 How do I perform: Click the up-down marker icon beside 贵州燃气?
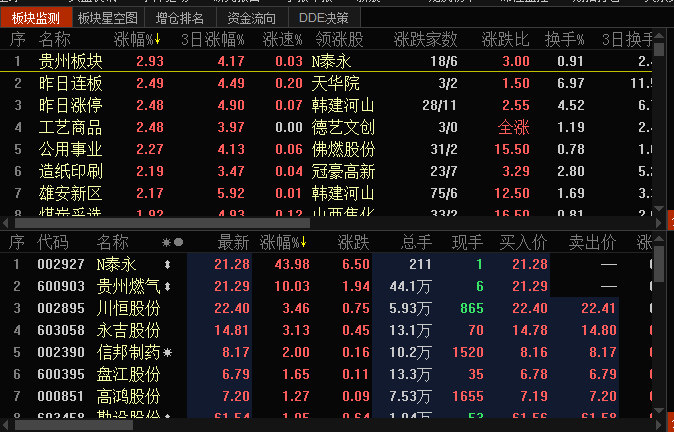point(168,286)
